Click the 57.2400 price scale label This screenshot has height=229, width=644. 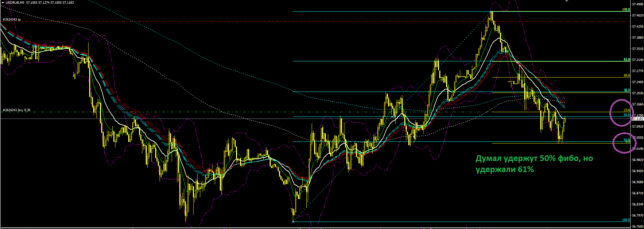(x=638, y=82)
